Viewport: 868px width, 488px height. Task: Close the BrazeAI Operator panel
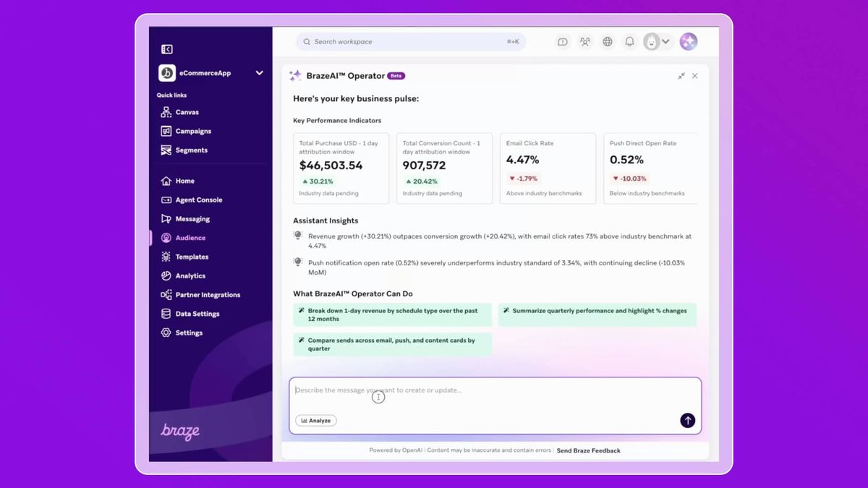(x=695, y=76)
